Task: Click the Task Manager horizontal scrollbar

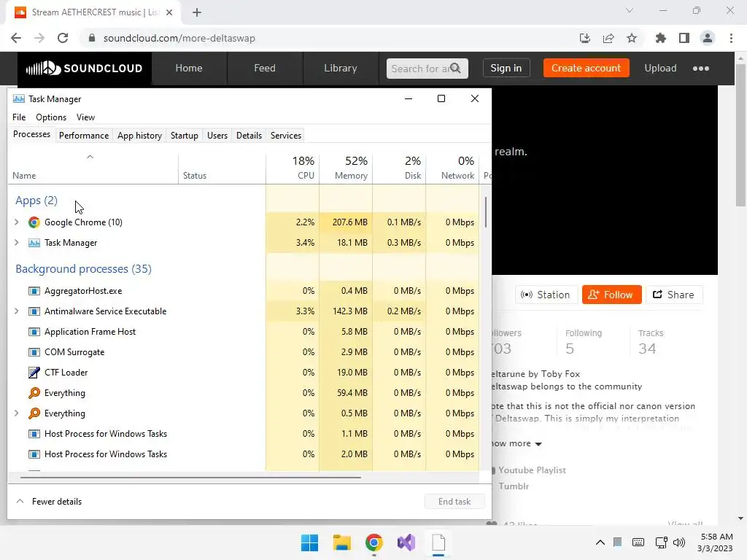Action: click(x=190, y=477)
